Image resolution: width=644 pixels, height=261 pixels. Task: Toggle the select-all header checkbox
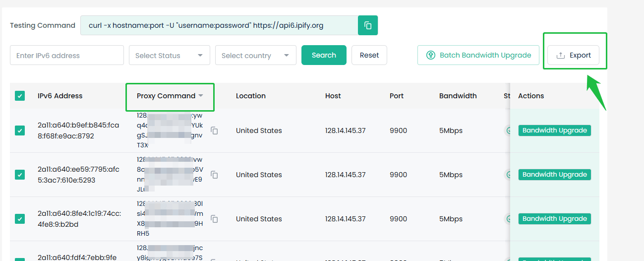[x=20, y=96]
